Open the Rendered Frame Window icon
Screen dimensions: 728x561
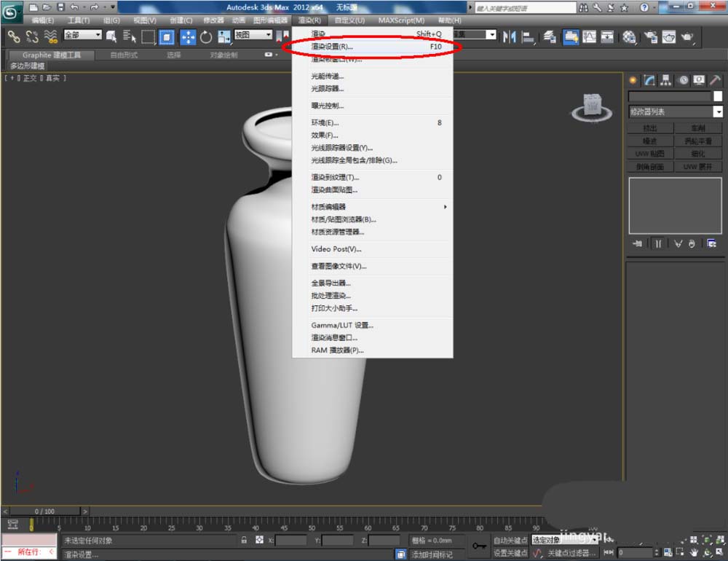click(669, 36)
